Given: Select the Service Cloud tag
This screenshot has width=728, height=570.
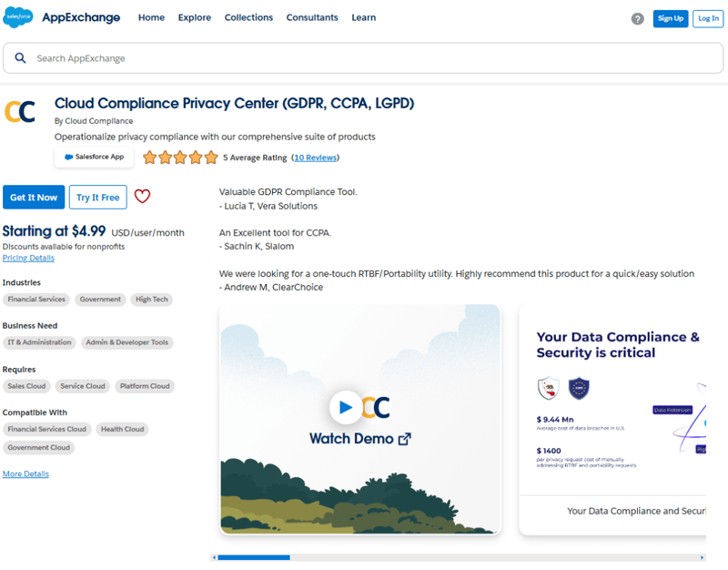Looking at the screenshot, I should [83, 386].
